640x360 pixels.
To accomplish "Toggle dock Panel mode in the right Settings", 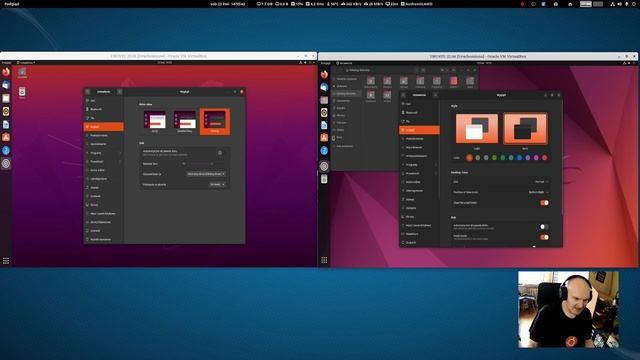I will 544,237.
